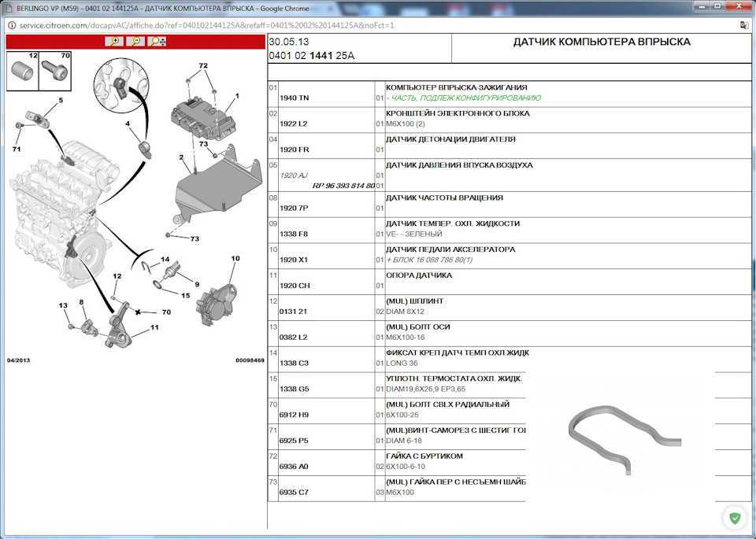Select replacement reference RP 96 393 814 80
The image size is (756, 539).
(x=343, y=186)
